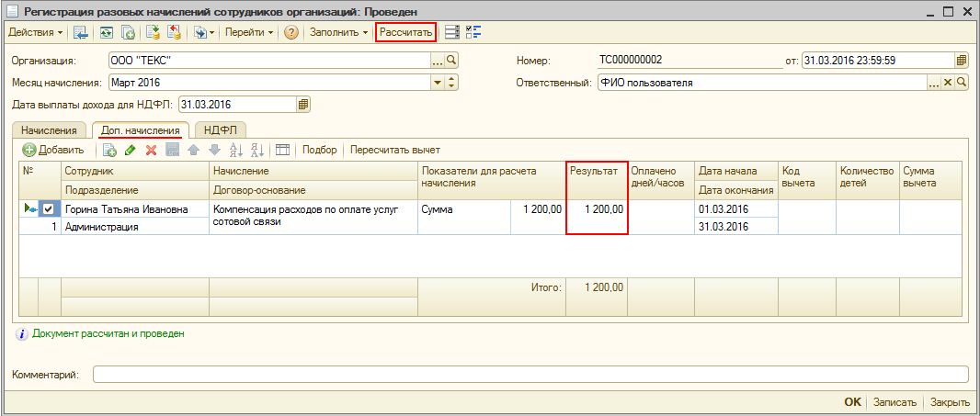
Task: Open the Действия dropdown menu
Action: pyautogui.click(x=36, y=32)
